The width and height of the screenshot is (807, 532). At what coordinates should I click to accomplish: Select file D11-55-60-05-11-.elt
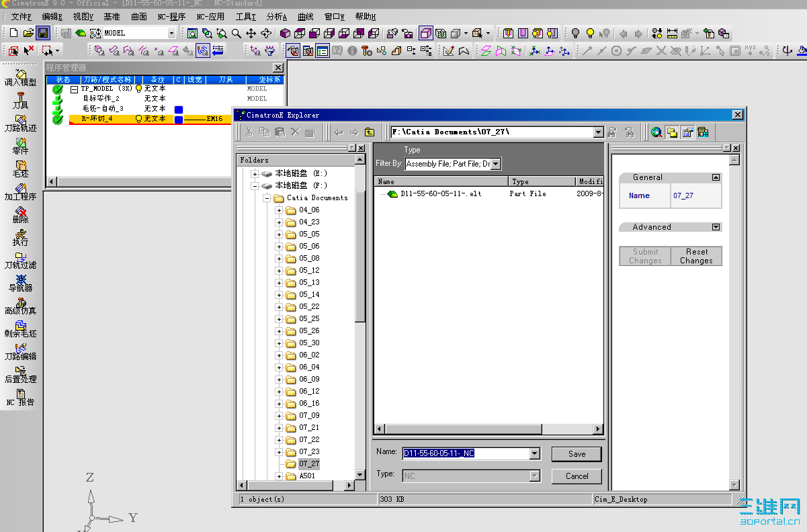[441, 193]
